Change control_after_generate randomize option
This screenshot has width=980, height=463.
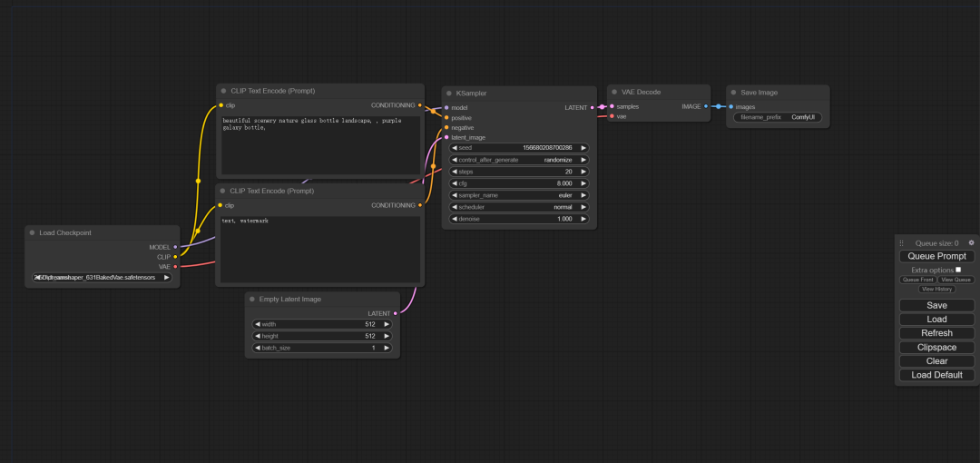(x=519, y=160)
